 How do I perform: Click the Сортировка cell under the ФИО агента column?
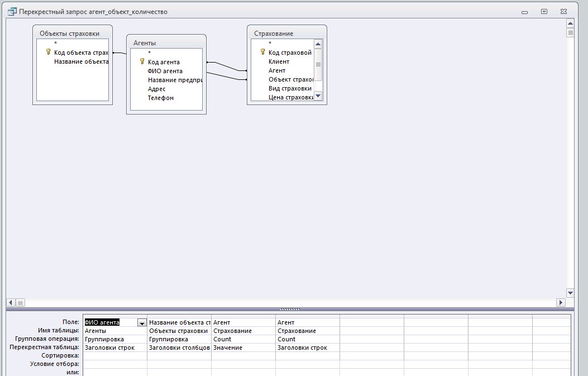point(114,355)
